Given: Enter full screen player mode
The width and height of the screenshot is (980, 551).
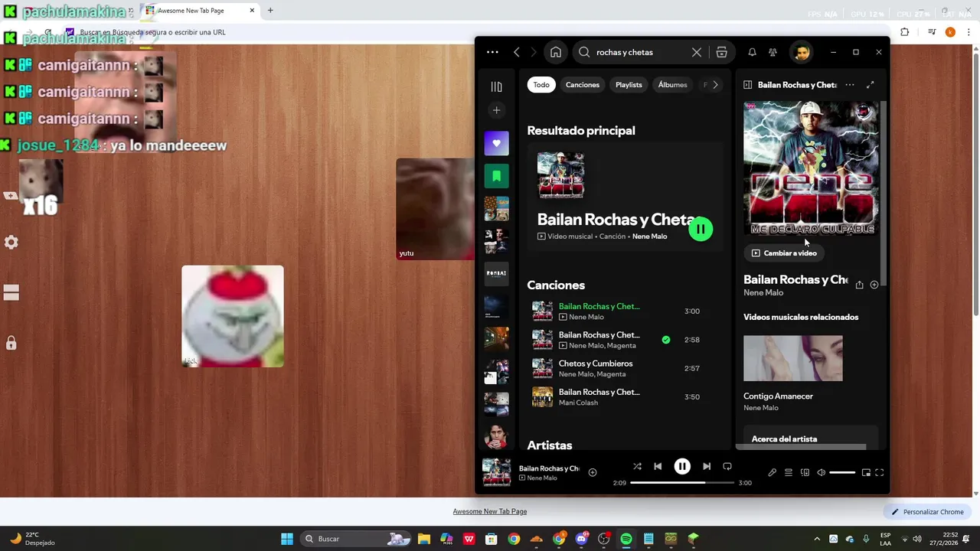Looking at the screenshot, I should (880, 473).
